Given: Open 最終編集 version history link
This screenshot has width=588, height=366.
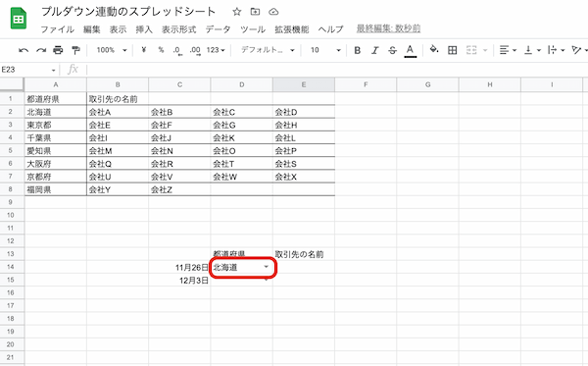Looking at the screenshot, I should [x=388, y=28].
